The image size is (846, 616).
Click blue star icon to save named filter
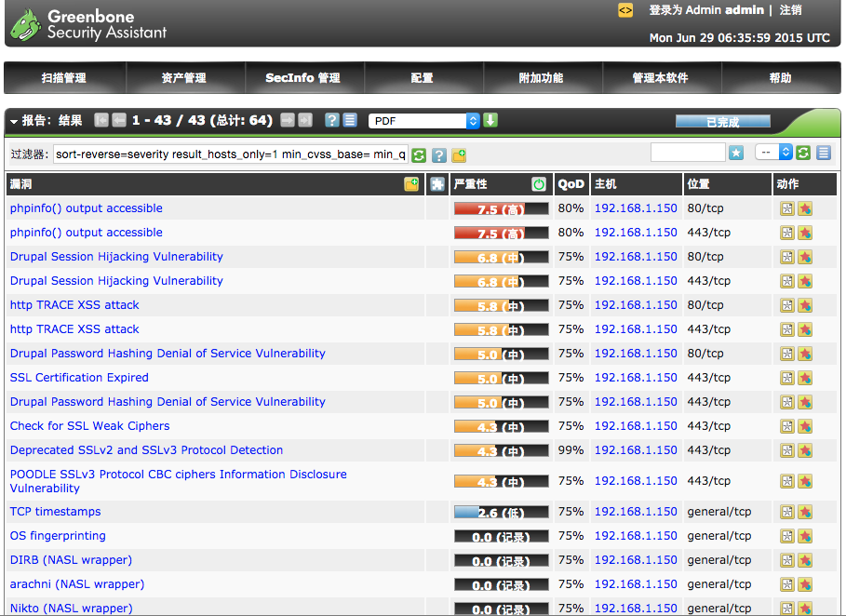click(736, 154)
